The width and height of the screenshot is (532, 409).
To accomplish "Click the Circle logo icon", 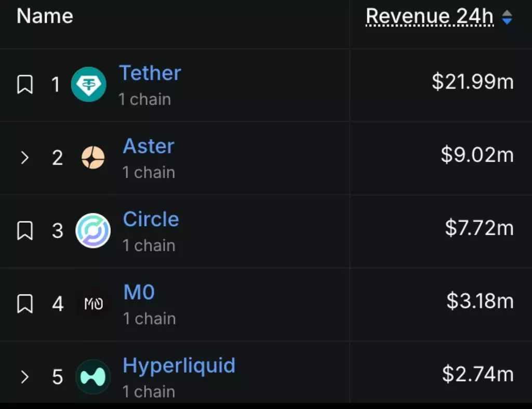I will click(93, 231).
